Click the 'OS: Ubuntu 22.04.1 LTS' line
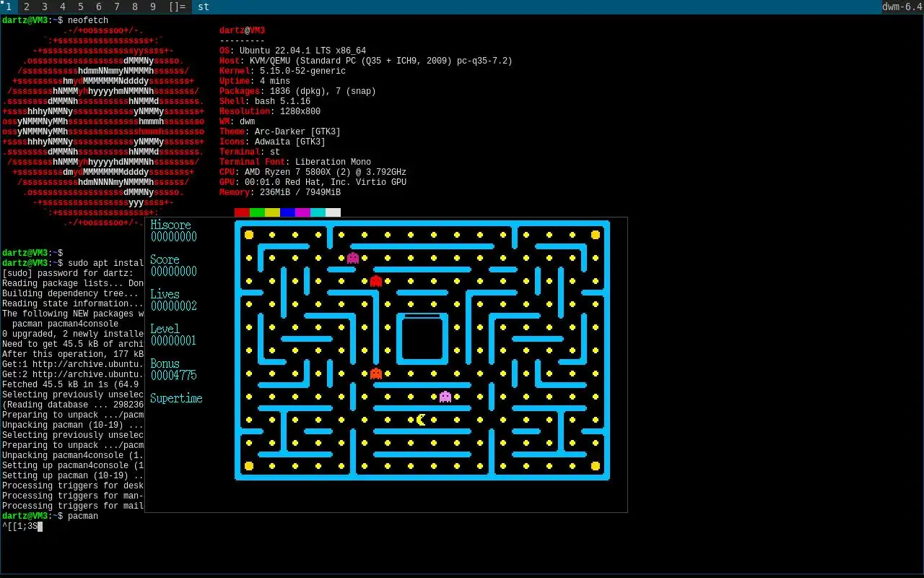This screenshot has height=578, width=924. click(292, 51)
